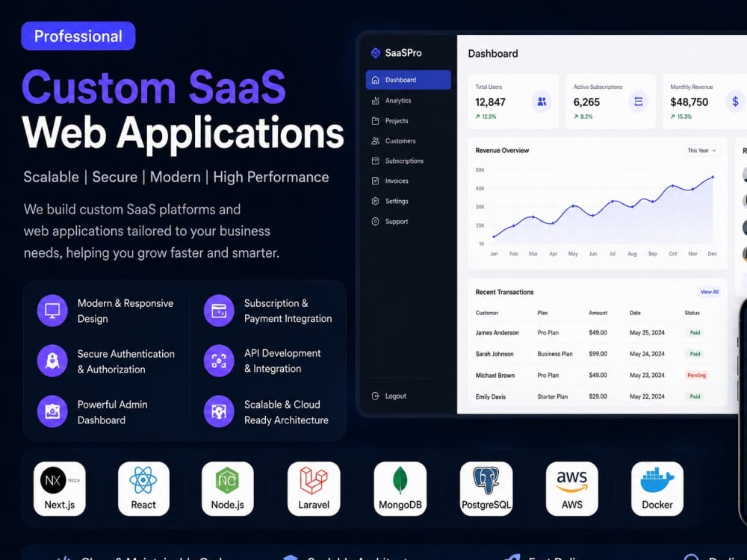The width and height of the screenshot is (747, 560).
Task: Click the Settings gear icon in sidebar
Action: click(376, 201)
